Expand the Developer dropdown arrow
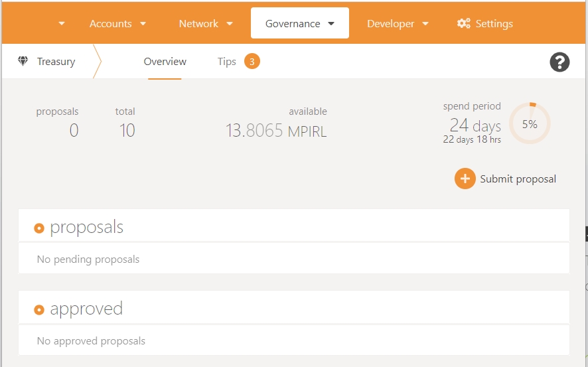This screenshot has height=367, width=588. (425, 24)
